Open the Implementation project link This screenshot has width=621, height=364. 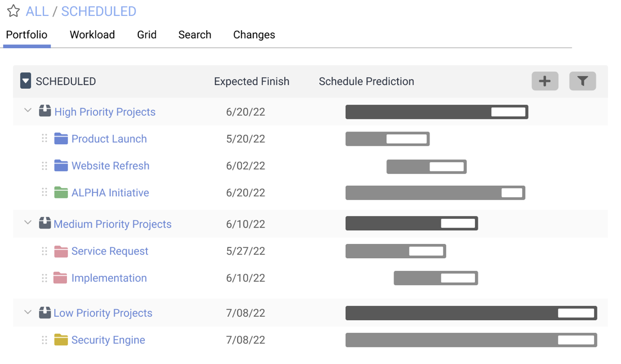click(109, 278)
